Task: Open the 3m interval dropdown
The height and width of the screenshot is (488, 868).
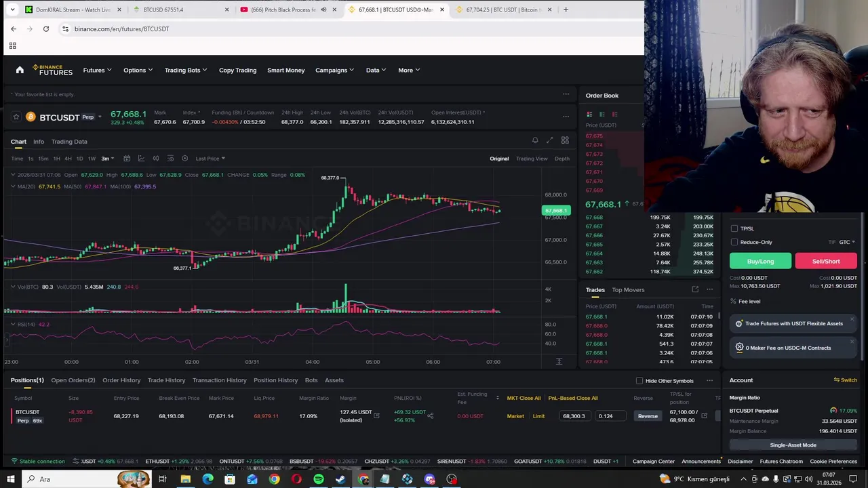Action: 108,159
